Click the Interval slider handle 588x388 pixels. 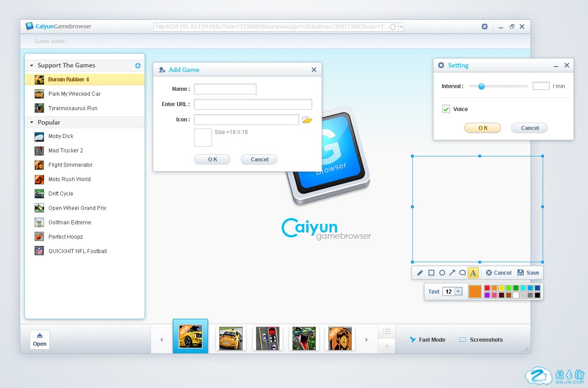(482, 86)
